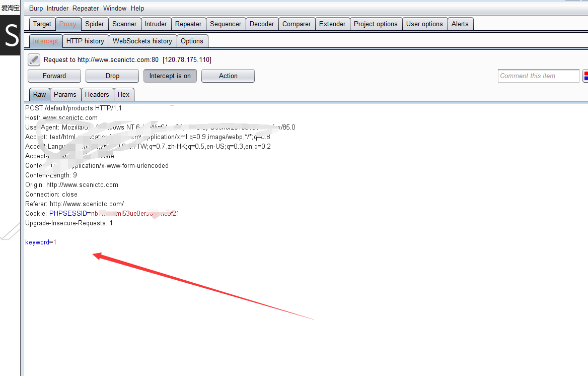Open the Burp menu
The image size is (588, 376).
point(36,8)
